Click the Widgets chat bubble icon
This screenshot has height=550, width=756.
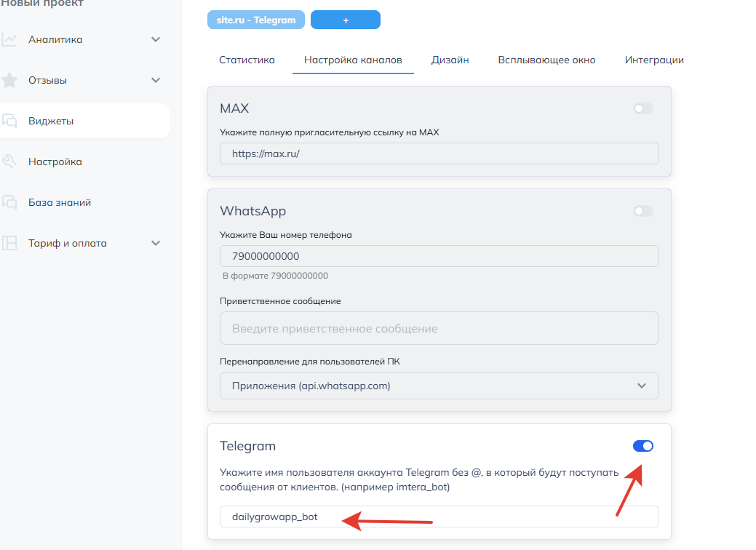point(9,121)
